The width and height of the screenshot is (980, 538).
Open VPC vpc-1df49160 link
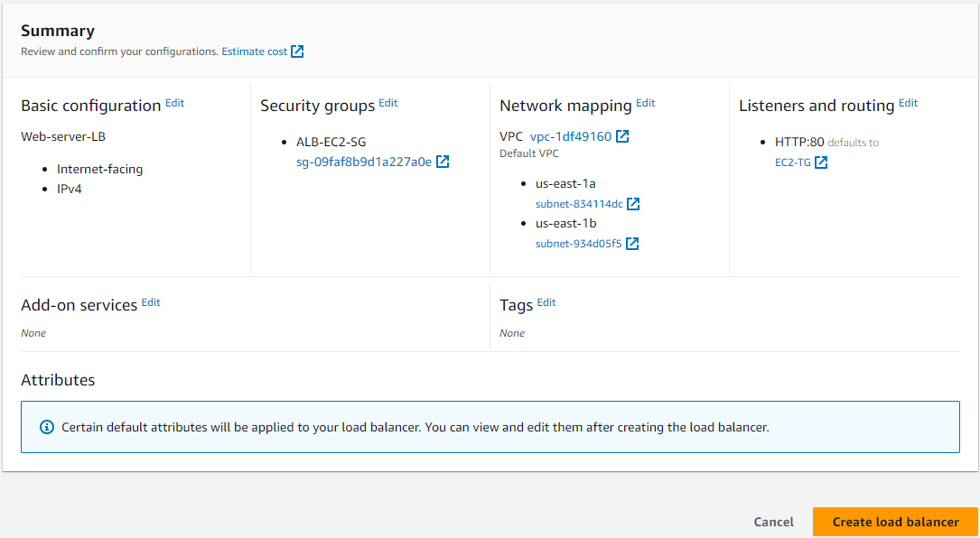click(x=571, y=136)
